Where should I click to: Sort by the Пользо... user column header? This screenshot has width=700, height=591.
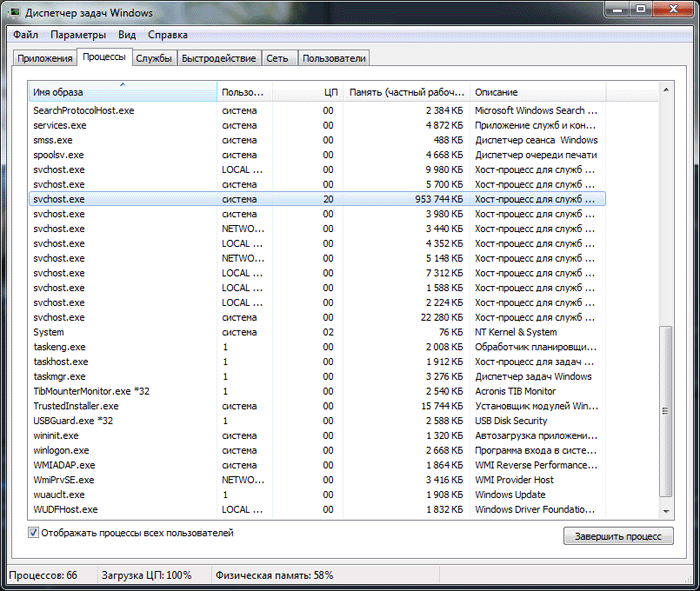click(x=245, y=92)
